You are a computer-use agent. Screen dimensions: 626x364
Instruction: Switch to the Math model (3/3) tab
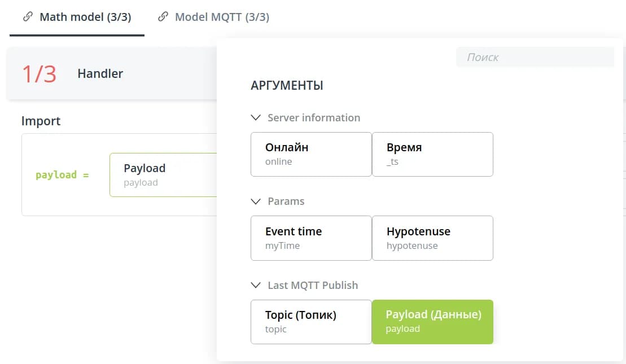pyautogui.click(x=85, y=17)
